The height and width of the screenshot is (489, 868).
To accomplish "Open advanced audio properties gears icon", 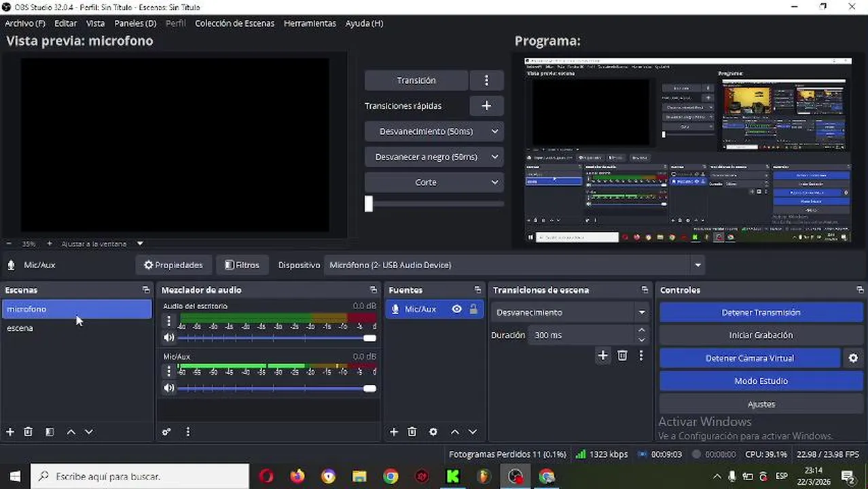I will click(x=166, y=432).
